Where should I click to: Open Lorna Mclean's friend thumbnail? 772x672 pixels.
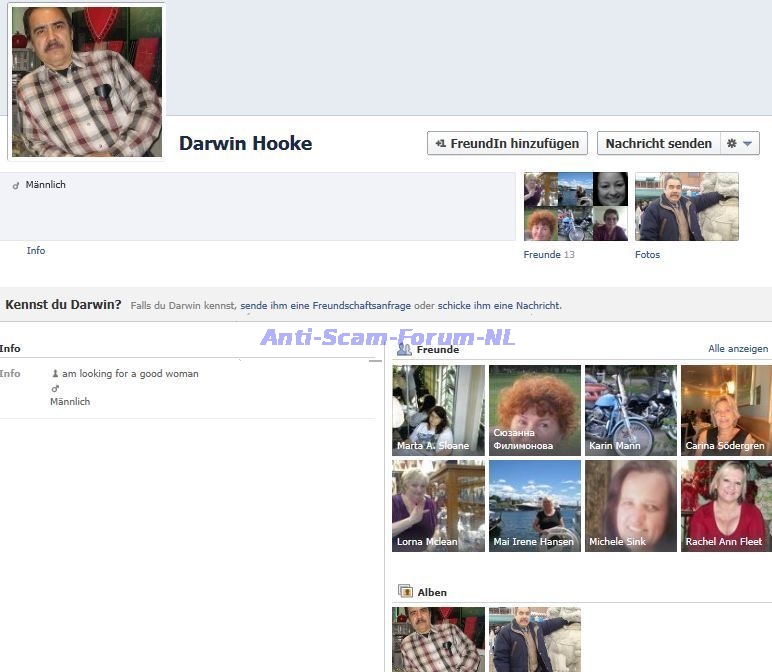coord(438,505)
